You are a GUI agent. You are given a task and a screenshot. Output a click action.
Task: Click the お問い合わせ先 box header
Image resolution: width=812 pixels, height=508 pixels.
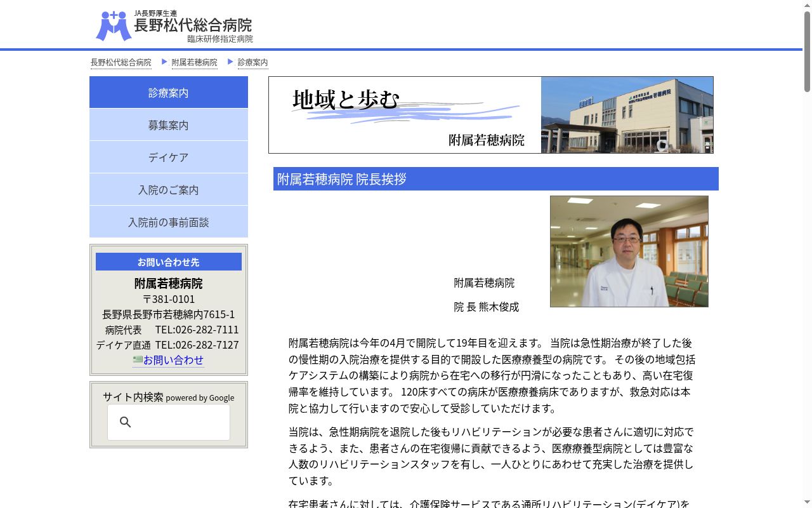click(x=169, y=262)
